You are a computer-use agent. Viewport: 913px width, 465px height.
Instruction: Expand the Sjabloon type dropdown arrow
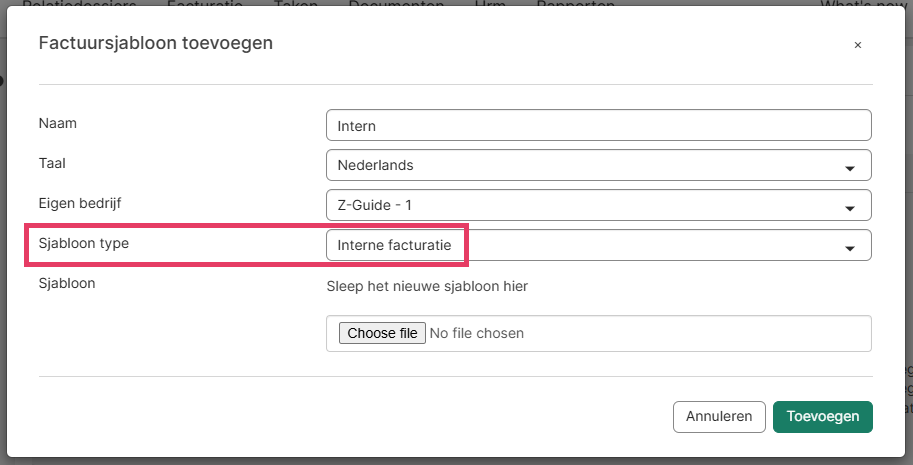(x=850, y=248)
